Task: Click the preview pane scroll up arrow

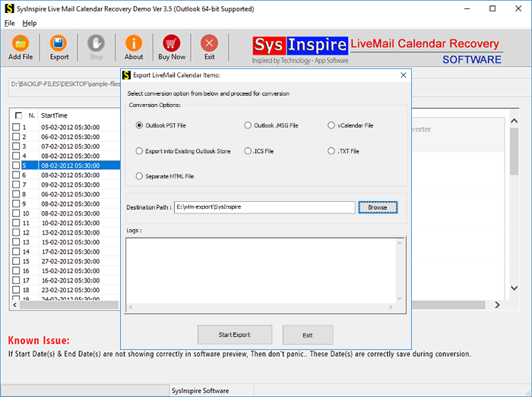Action: [515, 121]
